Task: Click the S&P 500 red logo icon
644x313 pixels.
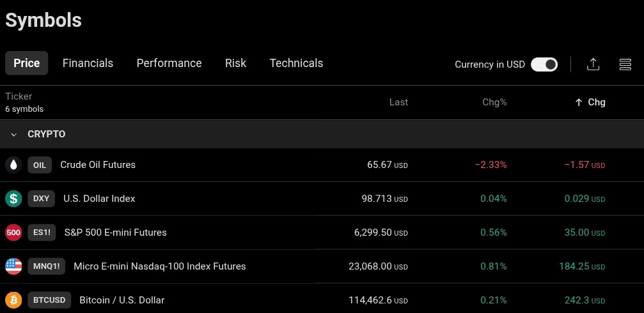Action: point(13,233)
